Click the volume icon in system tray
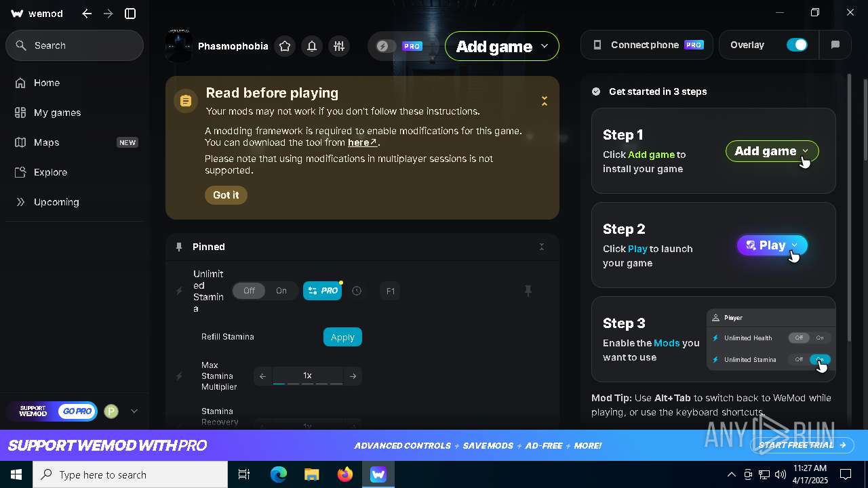This screenshot has width=868, height=488. (x=781, y=474)
